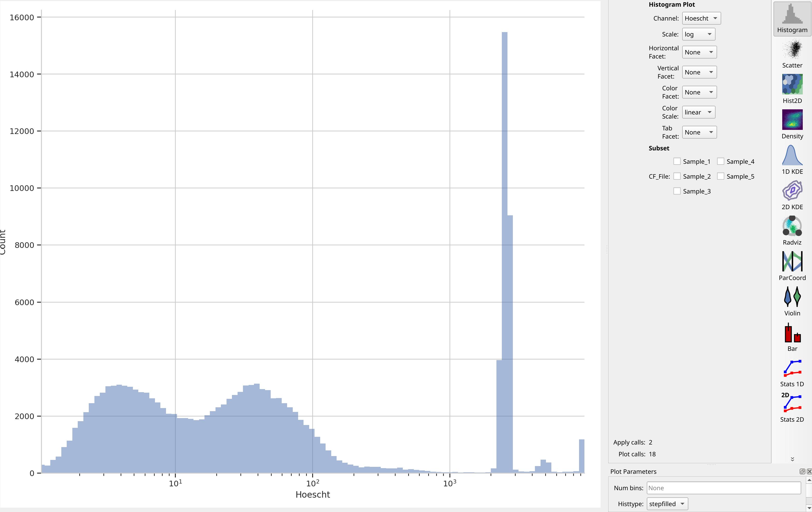Show more views with the chevron
Screen dimensions: 812x512
pyautogui.click(x=792, y=459)
